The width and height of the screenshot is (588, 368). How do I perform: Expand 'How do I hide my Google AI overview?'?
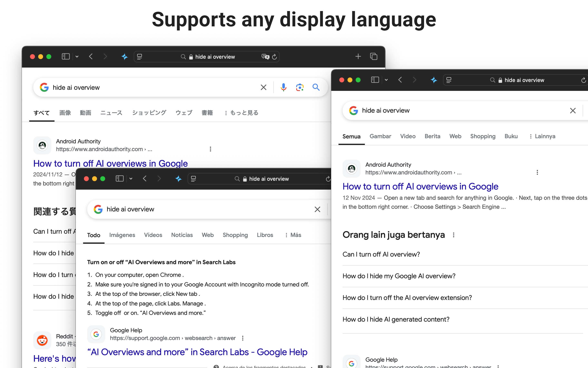pyautogui.click(x=465, y=276)
